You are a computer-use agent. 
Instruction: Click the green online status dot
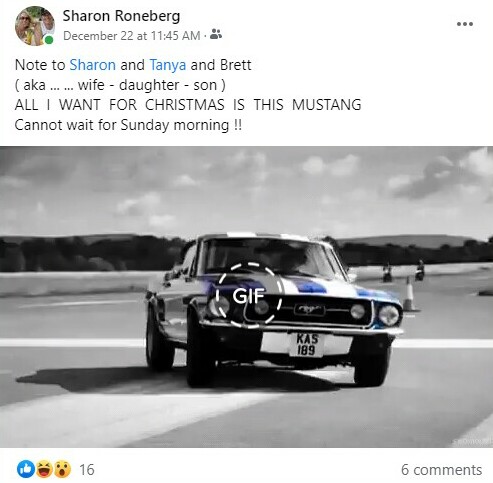click(x=49, y=40)
